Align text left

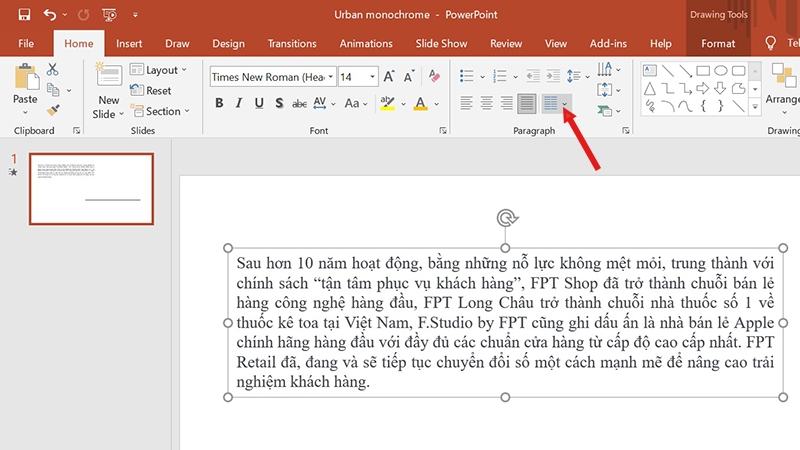[x=466, y=104]
